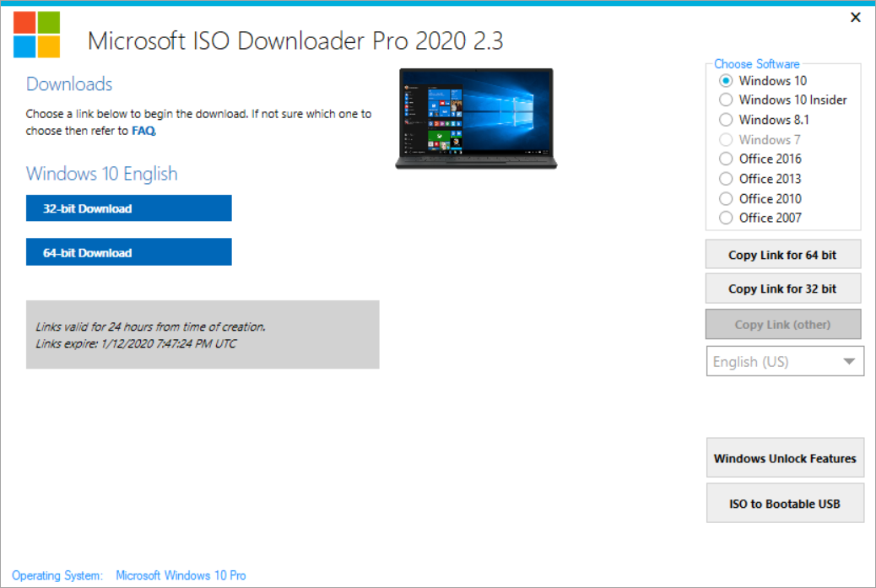Open the FAQ link
The width and height of the screenshot is (876, 588).
click(x=143, y=131)
